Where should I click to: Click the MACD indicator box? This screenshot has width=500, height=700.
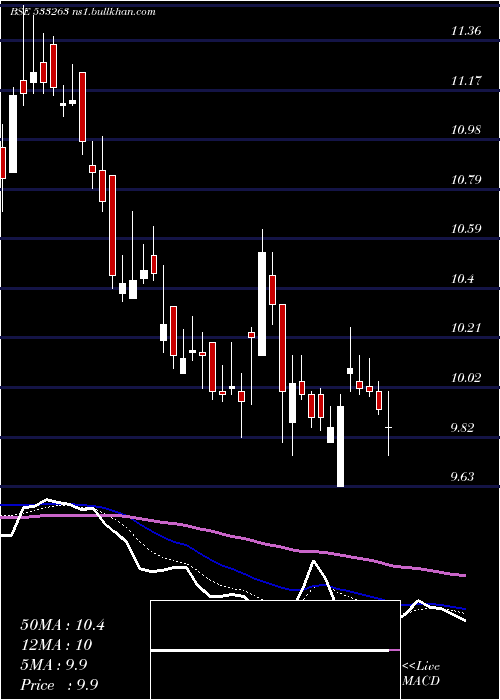click(x=275, y=650)
